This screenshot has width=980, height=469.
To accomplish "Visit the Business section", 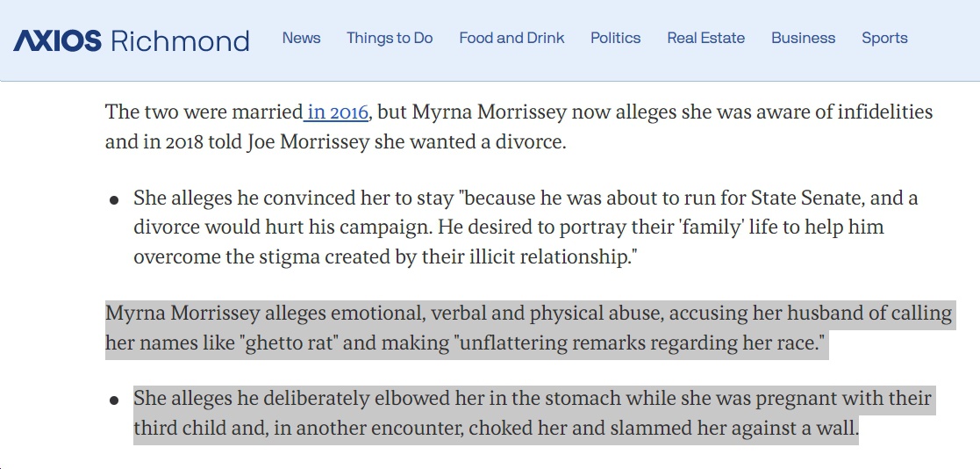I will tap(803, 38).
